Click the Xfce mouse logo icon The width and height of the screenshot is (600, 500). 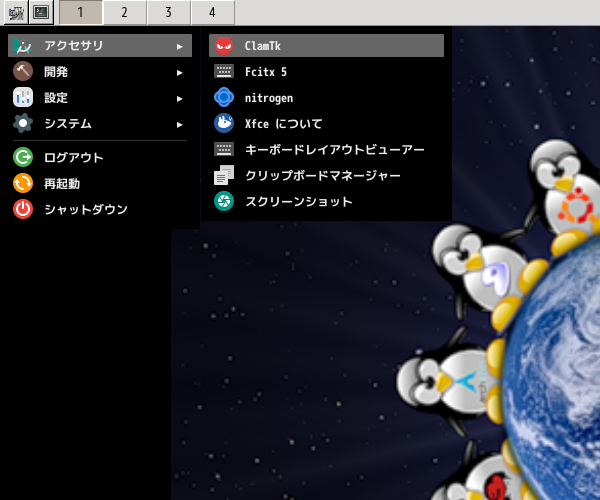pyautogui.click(x=224, y=123)
